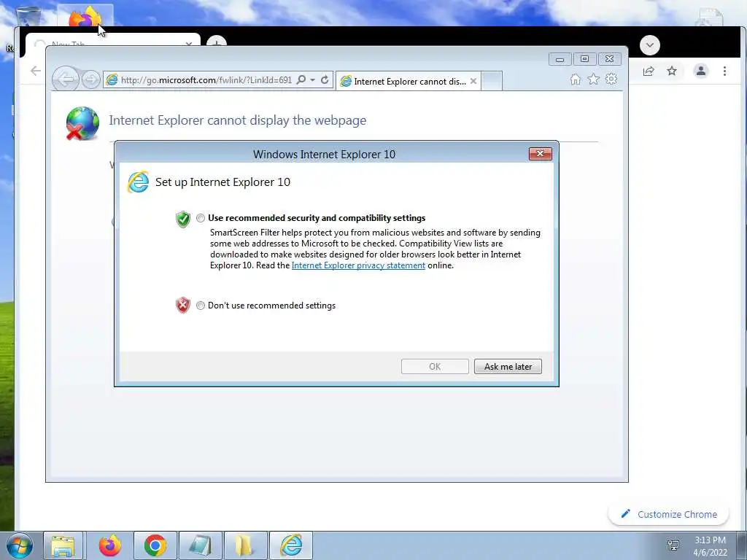Open the Internet Explorer privacy statement link
The width and height of the screenshot is (747, 560).
358,265
